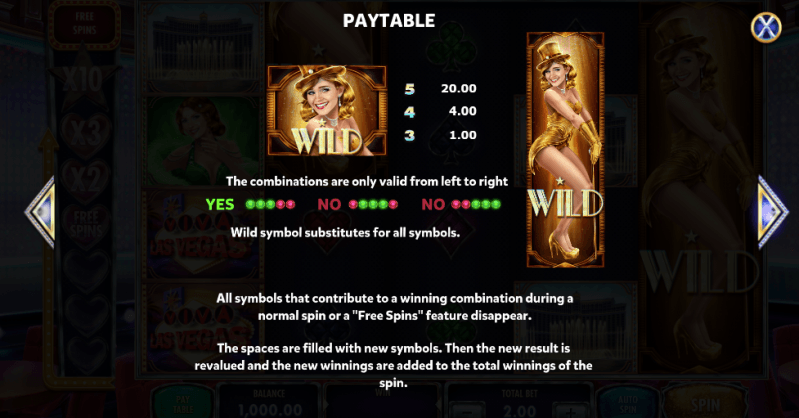Viewport: 799px width, 418px height.
Task: Go to the next paytable page arrow
Action: pos(773,212)
